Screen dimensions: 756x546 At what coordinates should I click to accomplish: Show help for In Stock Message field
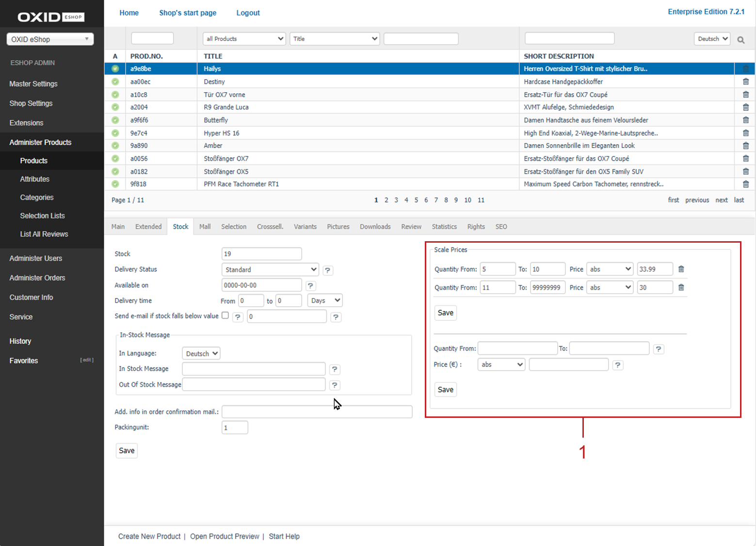(x=335, y=369)
